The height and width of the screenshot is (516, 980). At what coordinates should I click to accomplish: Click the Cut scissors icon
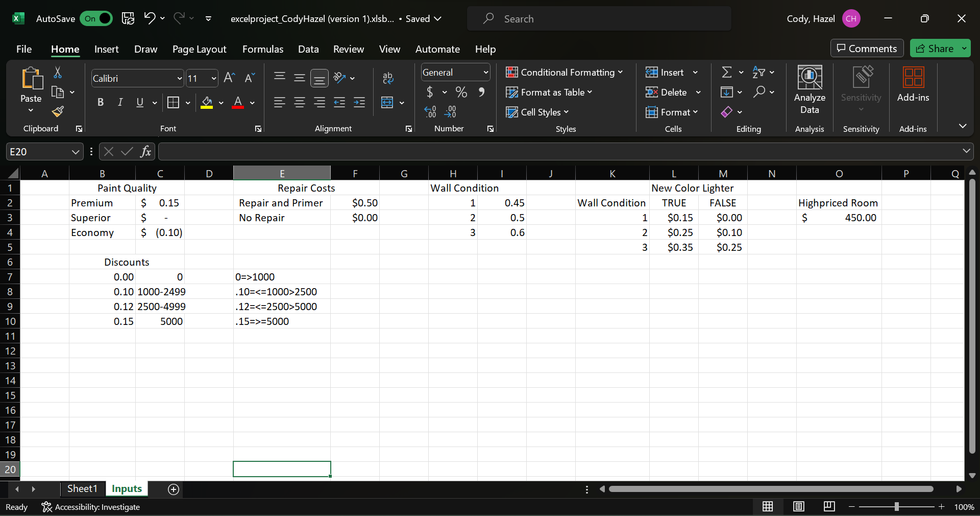[58, 73]
